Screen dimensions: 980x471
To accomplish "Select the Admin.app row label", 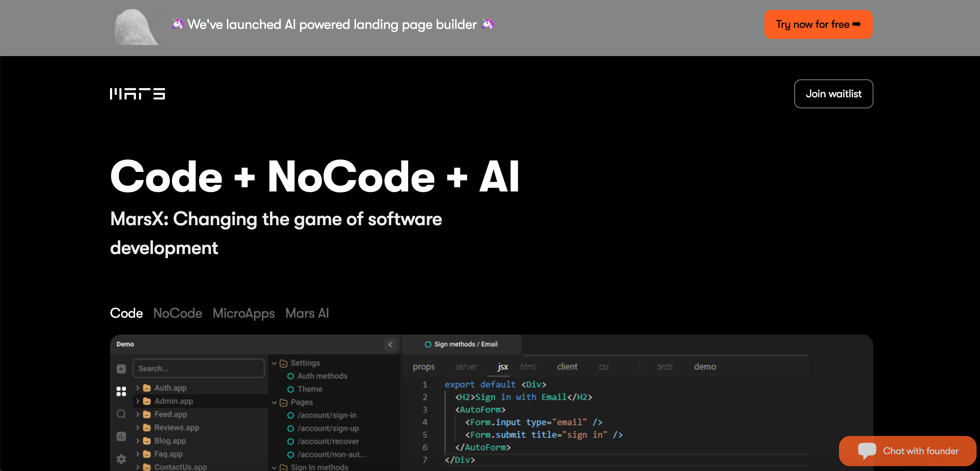I will [174, 401].
